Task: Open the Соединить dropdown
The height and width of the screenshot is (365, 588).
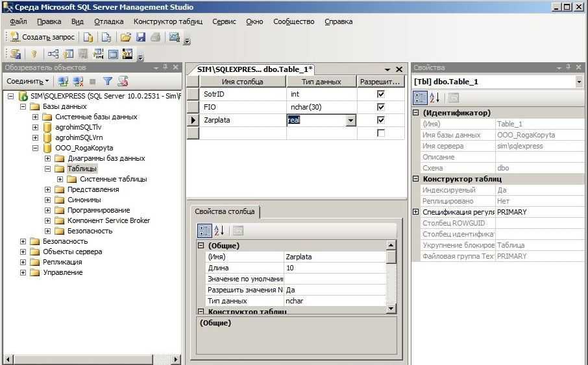Action: [47, 81]
